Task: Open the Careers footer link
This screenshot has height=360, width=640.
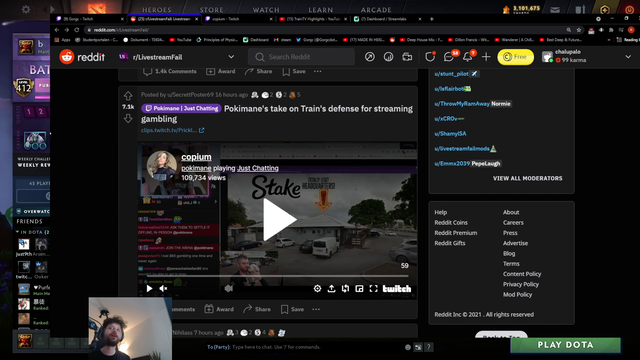Action: [x=513, y=222]
